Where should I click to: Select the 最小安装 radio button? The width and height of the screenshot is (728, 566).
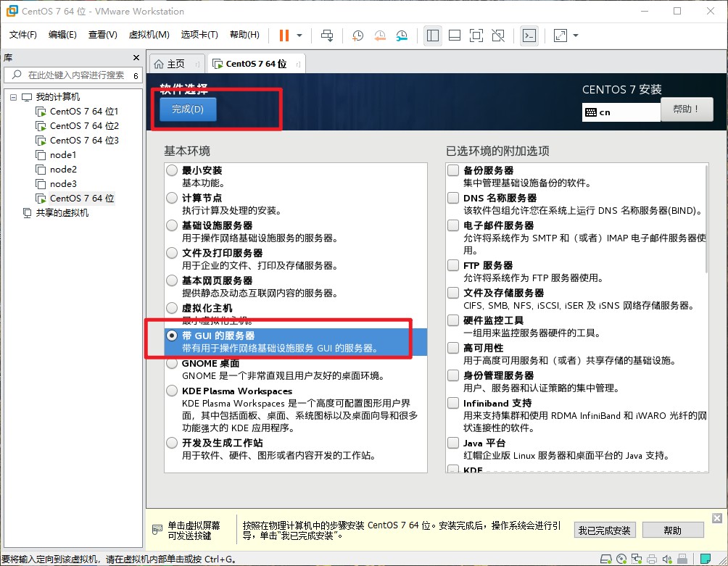pyautogui.click(x=172, y=170)
